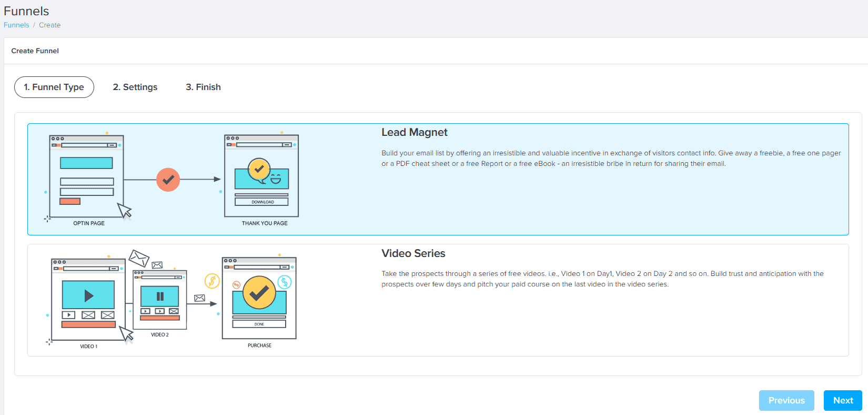Click the play icon in Video 1 illustration
Screen dimensions: 868x415
[x=88, y=295]
